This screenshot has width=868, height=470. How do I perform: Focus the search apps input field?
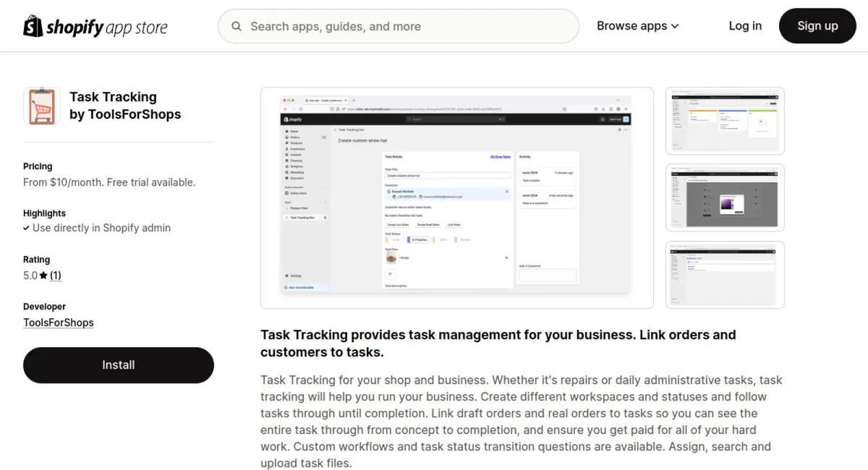399,26
